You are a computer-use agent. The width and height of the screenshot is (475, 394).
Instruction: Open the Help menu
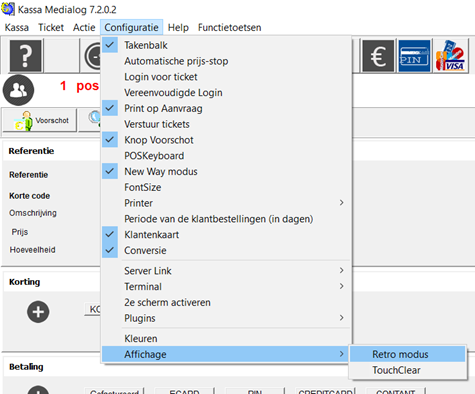coord(178,27)
